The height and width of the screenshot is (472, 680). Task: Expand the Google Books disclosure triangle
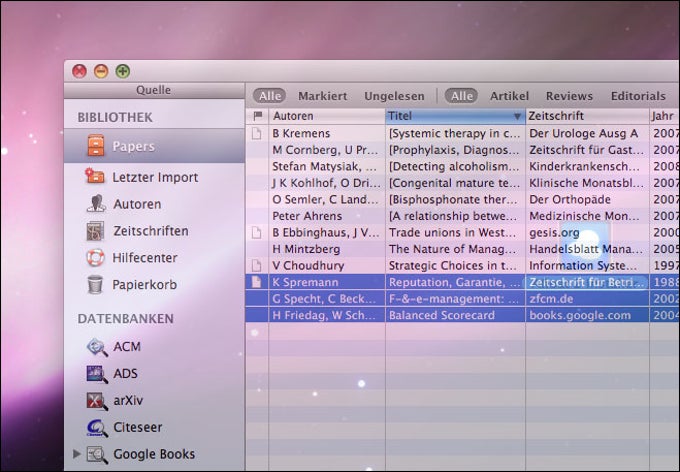(77, 454)
